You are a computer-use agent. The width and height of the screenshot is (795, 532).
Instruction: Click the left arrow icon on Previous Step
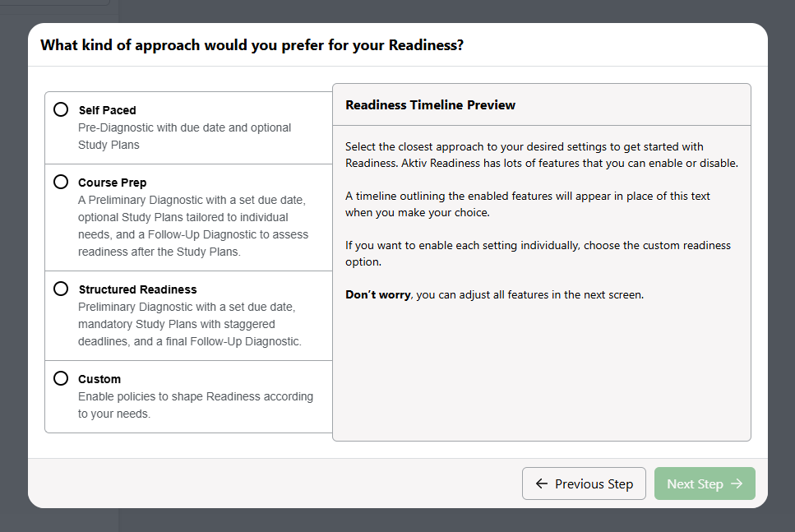pyautogui.click(x=539, y=483)
